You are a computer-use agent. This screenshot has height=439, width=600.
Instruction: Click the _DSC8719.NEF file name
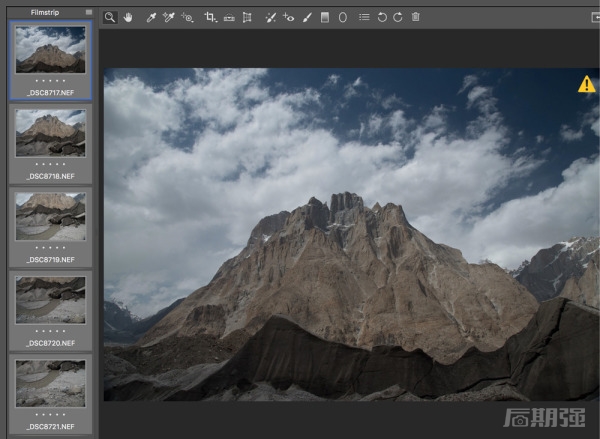pyautogui.click(x=51, y=259)
